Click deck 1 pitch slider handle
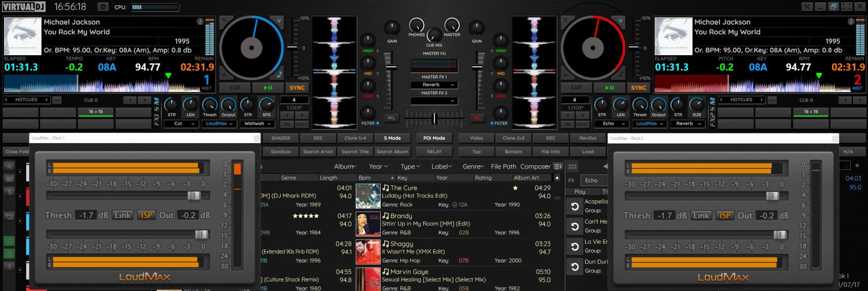The height and width of the screenshot is (291, 868). click(292, 47)
